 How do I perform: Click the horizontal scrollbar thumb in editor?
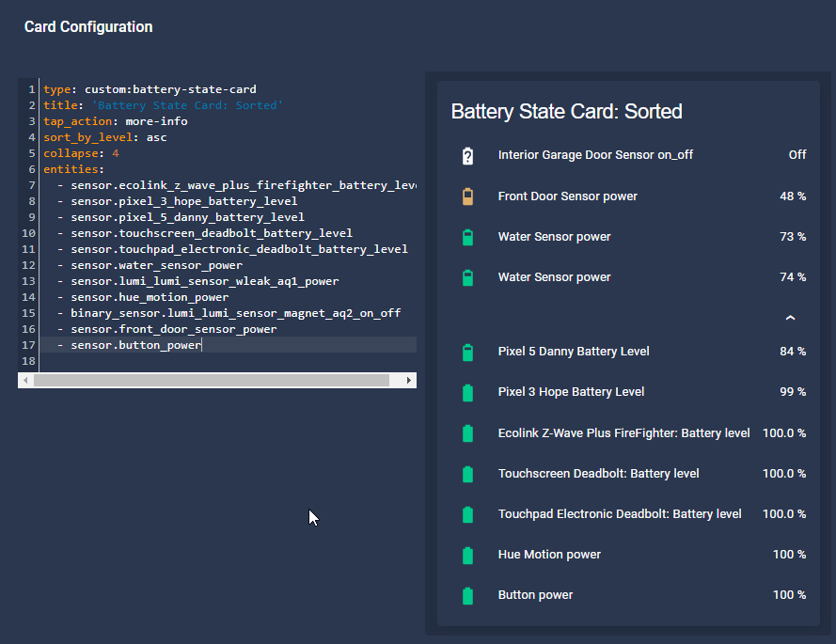click(212, 380)
